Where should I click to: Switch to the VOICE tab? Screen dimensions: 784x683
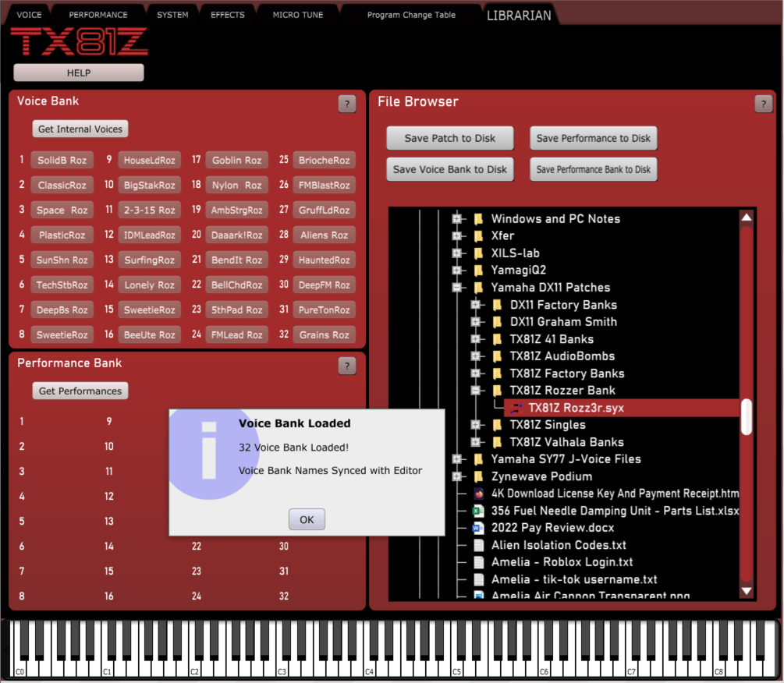29,15
